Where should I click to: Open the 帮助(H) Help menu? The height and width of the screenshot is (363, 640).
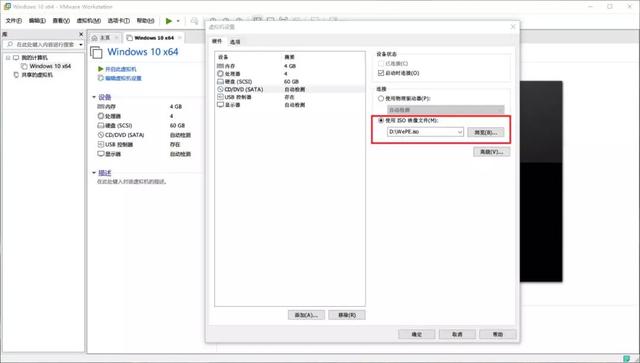145,20
